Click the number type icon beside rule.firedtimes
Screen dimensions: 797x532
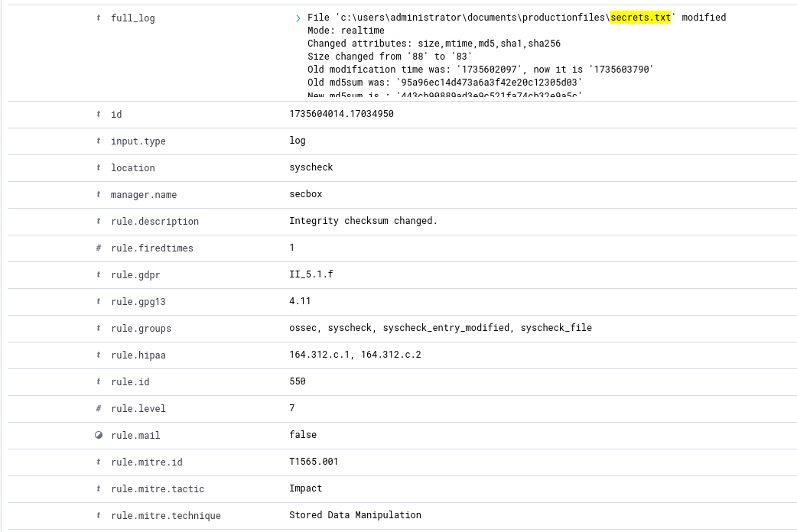point(98,248)
